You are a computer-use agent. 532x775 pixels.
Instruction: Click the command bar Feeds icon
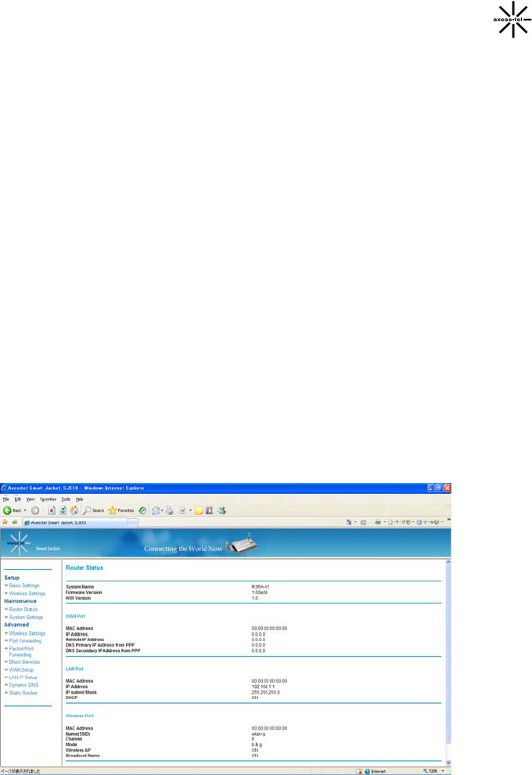(x=363, y=522)
